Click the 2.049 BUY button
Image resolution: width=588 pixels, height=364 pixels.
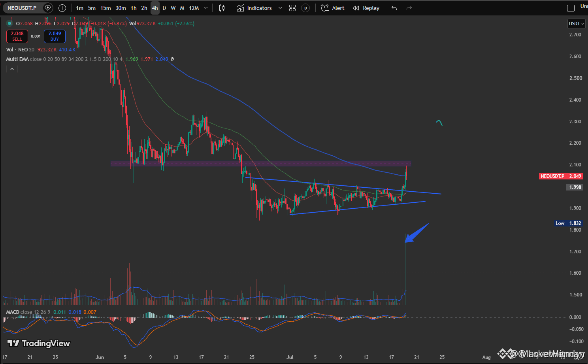click(55, 36)
